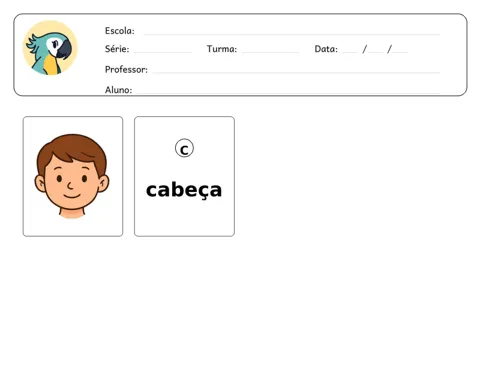Click the Série: label text
This screenshot has height=384, width=480.
point(117,49)
